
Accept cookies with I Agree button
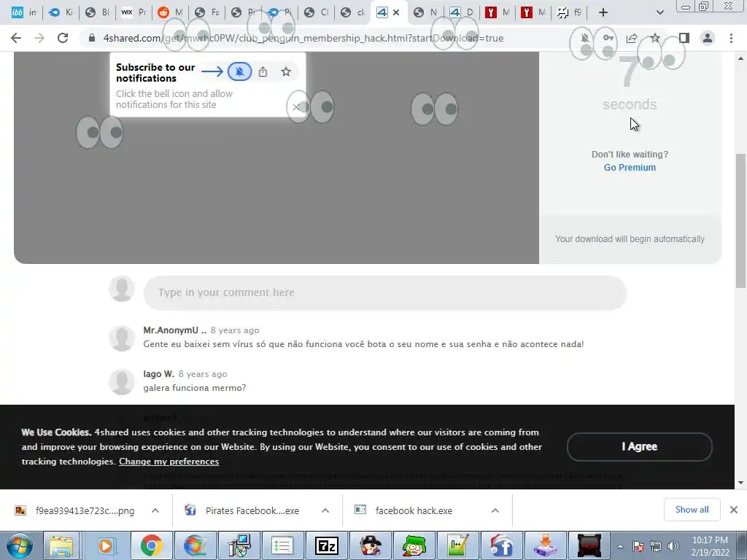click(x=639, y=447)
